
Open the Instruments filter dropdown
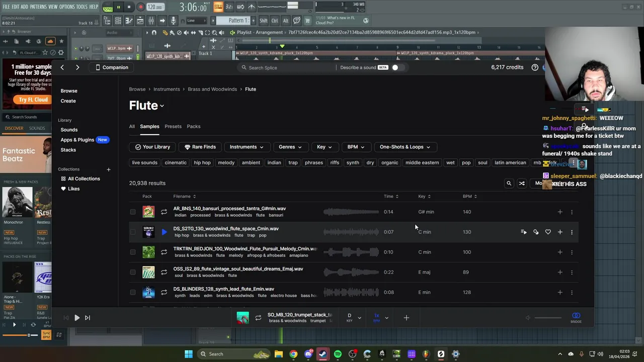click(247, 147)
